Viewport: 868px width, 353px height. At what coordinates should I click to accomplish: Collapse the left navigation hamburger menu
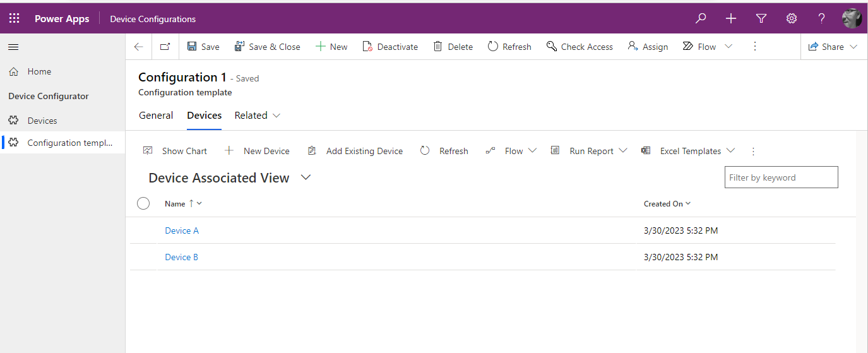coord(13,47)
